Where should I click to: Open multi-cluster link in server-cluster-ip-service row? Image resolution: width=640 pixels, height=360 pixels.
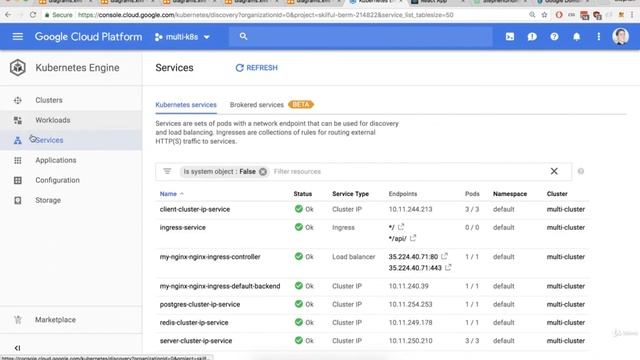566,341
